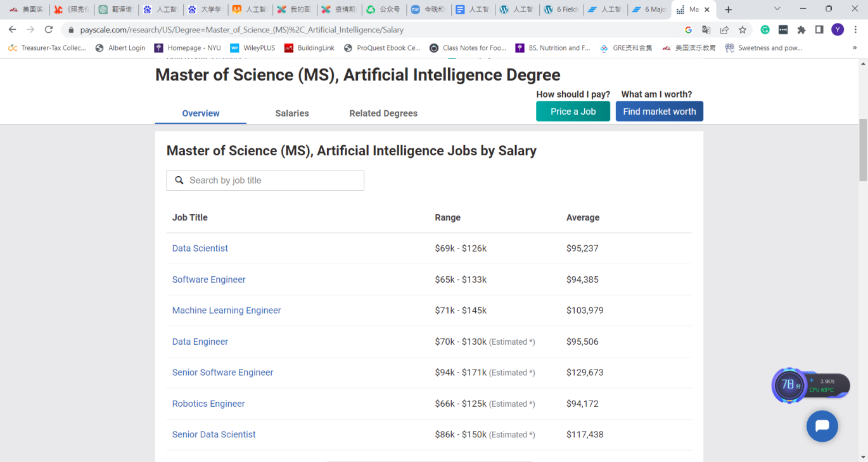Reload the page with refresh icon
Image resolution: width=868 pixels, height=462 pixels.
pos(49,30)
